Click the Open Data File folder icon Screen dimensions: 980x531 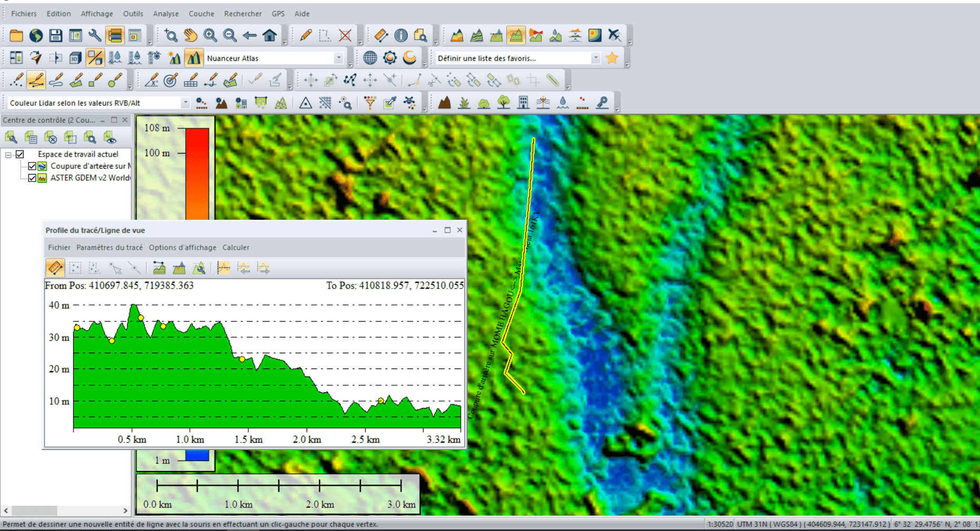(x=16, y=36)
